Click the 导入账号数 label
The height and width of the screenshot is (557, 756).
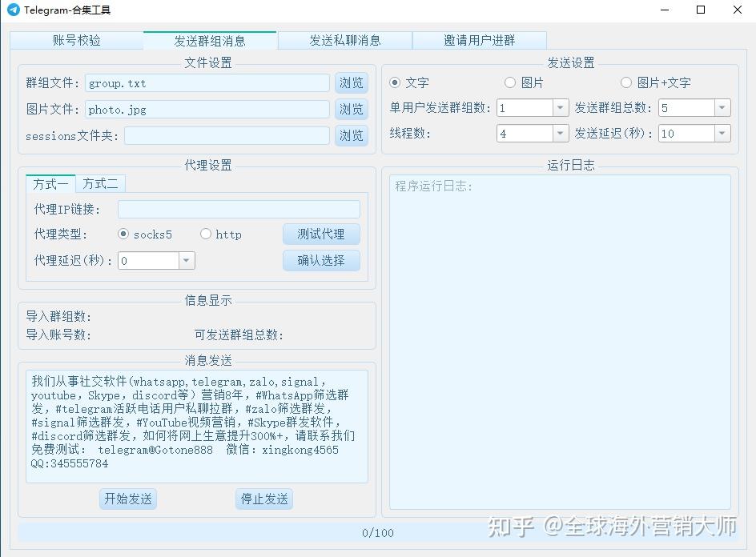[58, 335]
